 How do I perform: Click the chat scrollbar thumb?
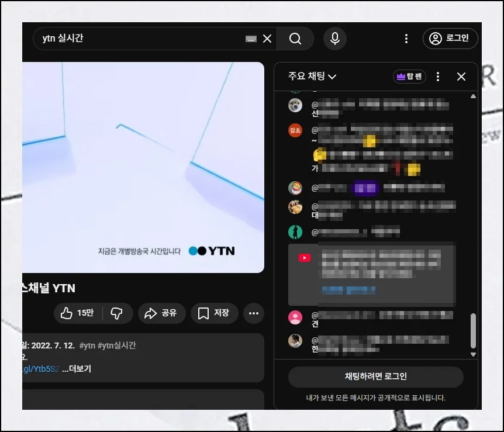(473, 331)
